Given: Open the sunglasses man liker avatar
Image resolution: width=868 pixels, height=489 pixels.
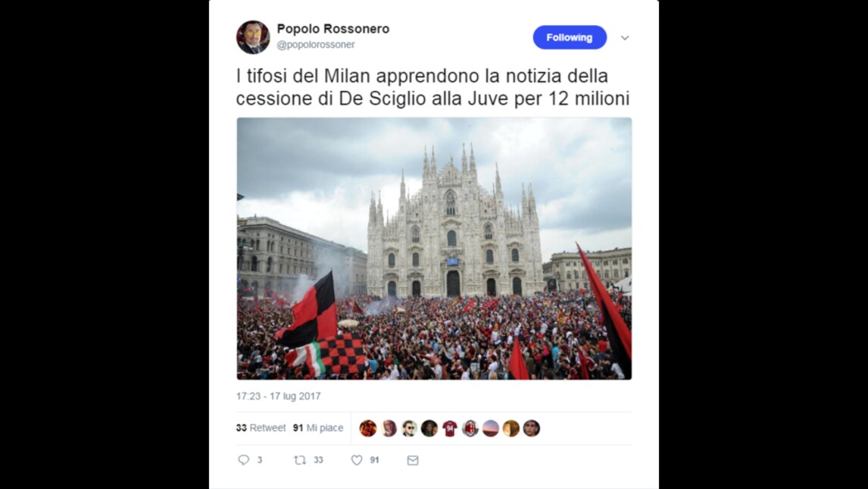Looking at the screenshot, I should [x=409, y=428].
